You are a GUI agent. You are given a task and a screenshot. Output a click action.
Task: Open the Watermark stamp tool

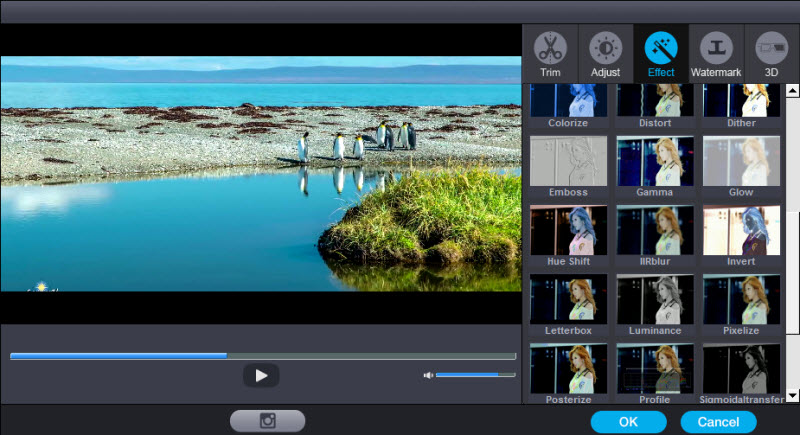coord(716,53)
